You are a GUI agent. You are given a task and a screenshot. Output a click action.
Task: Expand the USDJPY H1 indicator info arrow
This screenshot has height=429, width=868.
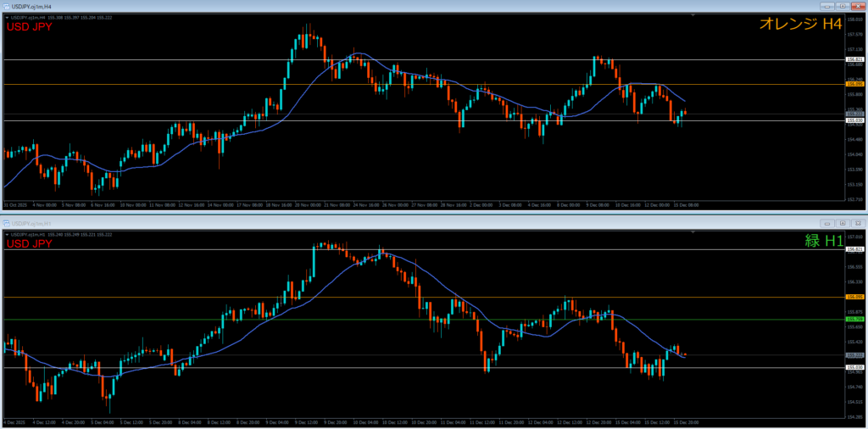7,233
